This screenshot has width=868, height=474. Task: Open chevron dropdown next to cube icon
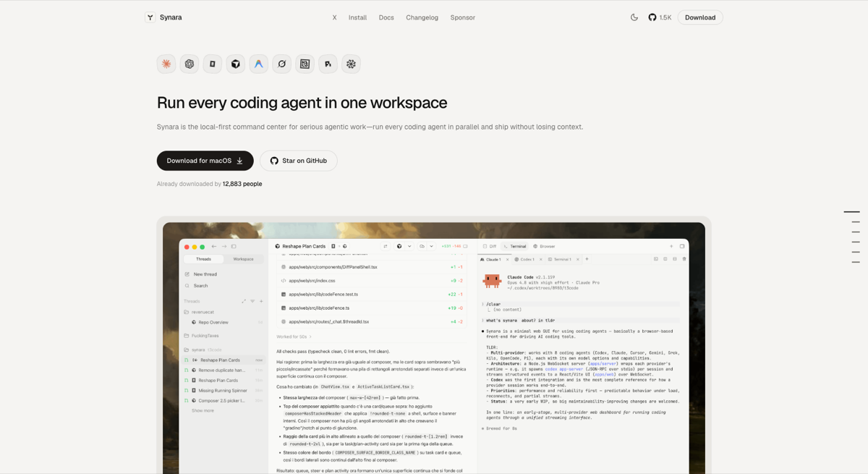click(x=409, y=246)
